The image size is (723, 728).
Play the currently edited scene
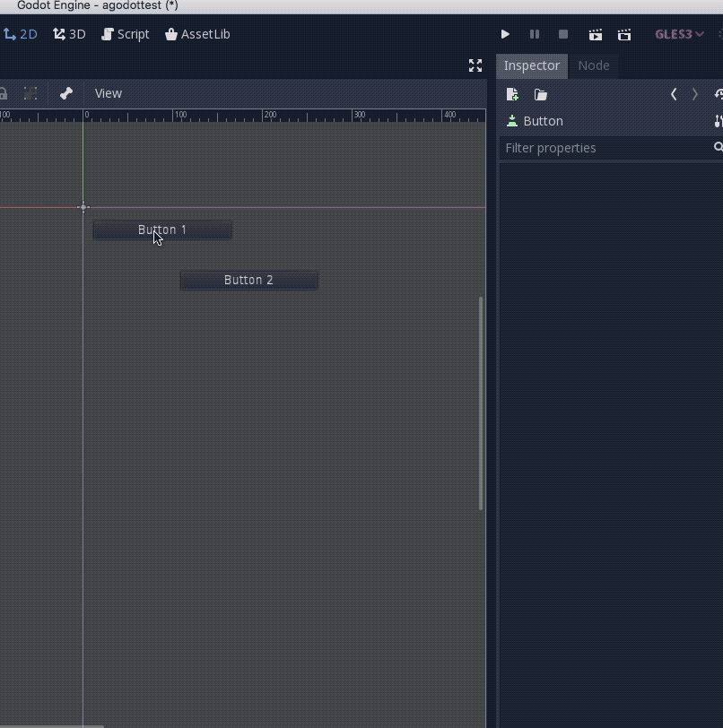595,34
